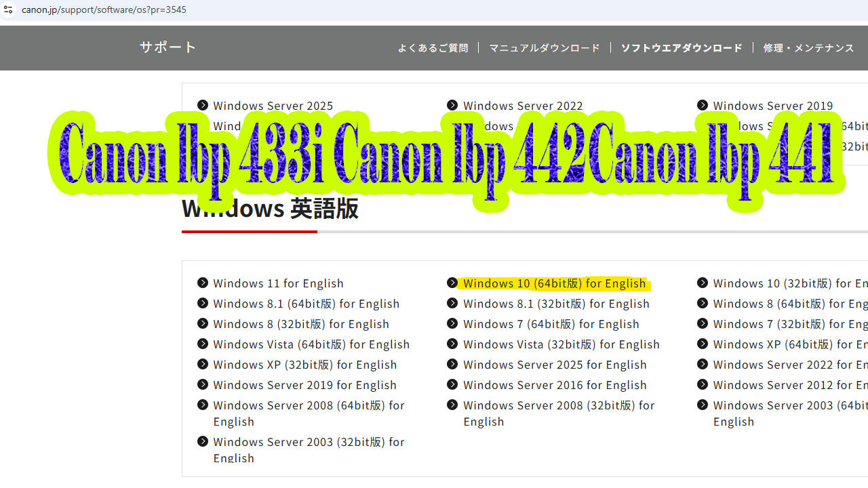
Task: Click the arrow icon beside Windows Vista (64bit版) for English
Action: click(203, 344)
